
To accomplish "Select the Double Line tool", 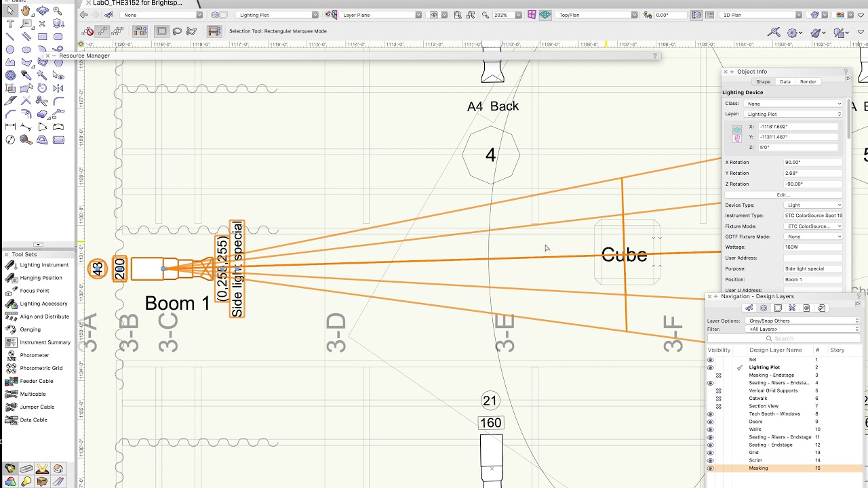I will (26, 37).
